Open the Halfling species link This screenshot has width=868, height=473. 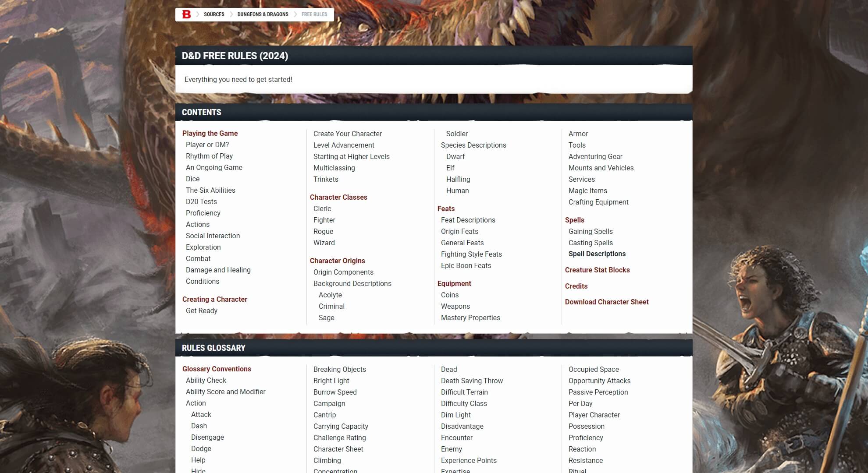(458, 179)
